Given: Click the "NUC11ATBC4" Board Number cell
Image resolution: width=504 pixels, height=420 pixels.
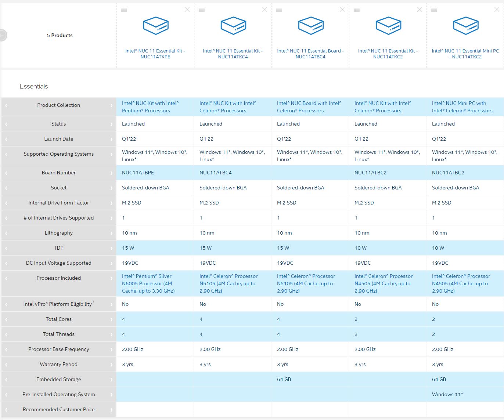Looking at the screenshot, I should click(216, 173).
